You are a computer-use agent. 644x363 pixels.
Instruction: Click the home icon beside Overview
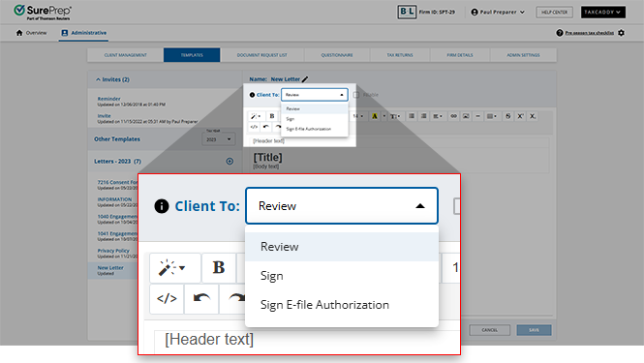[x=19, y=33]
